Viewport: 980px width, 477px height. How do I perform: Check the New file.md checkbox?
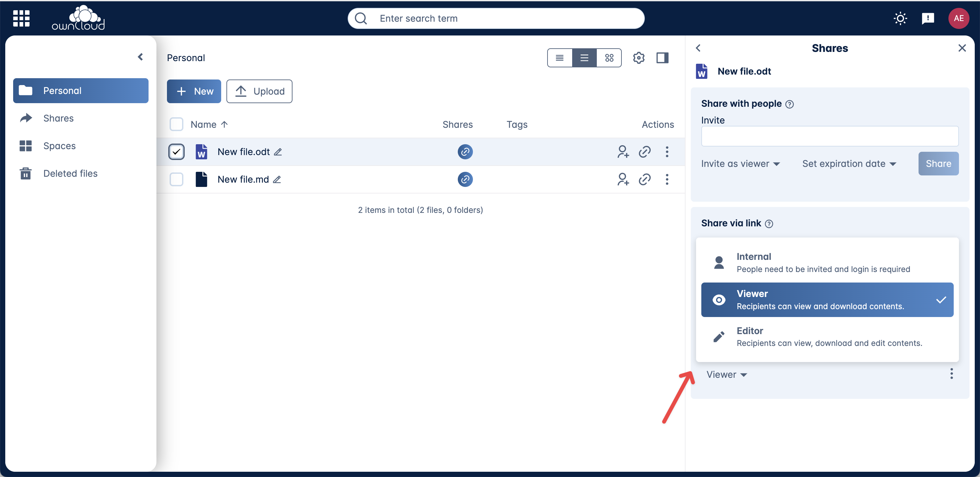176,179
